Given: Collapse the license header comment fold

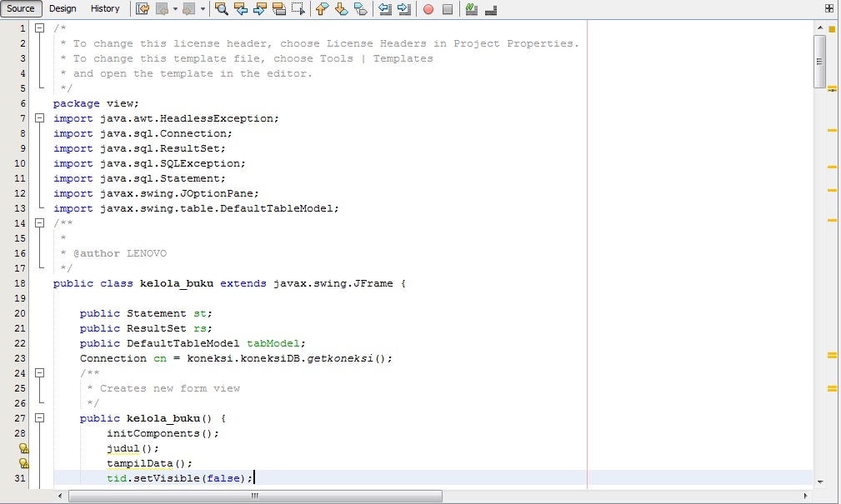Looking at the screenshot, I should tap(39, 27).
